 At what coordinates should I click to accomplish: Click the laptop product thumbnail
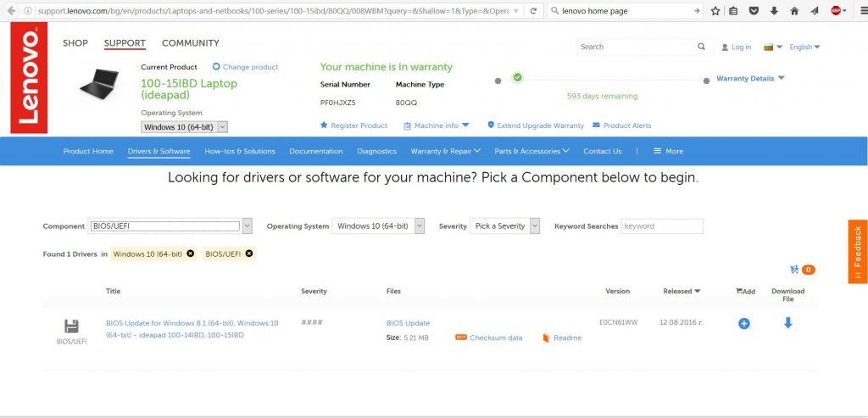pos(99,84)
